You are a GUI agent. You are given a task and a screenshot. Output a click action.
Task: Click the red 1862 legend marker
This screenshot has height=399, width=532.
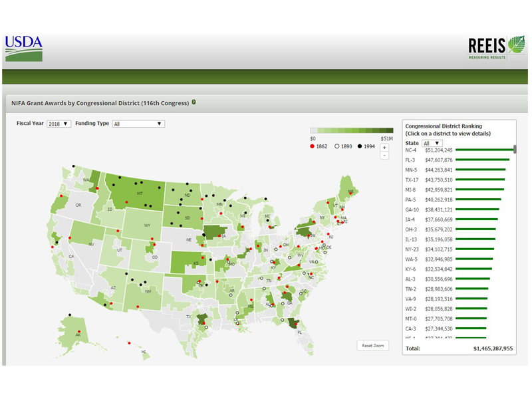(x=312, y=146)
